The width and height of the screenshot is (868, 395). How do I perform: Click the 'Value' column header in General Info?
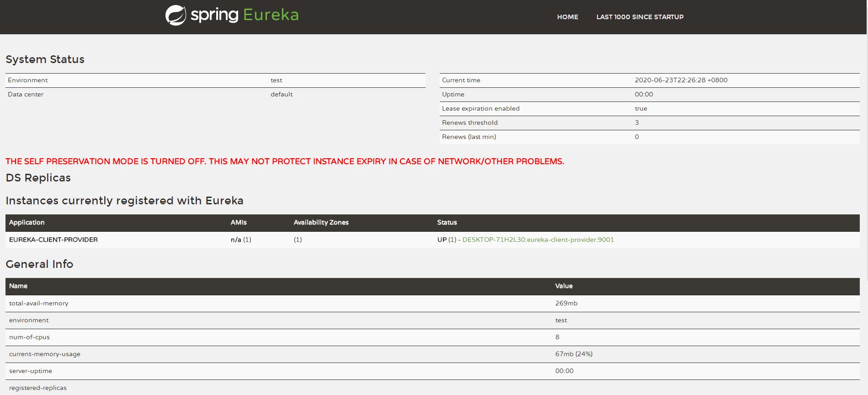(564, 286)
